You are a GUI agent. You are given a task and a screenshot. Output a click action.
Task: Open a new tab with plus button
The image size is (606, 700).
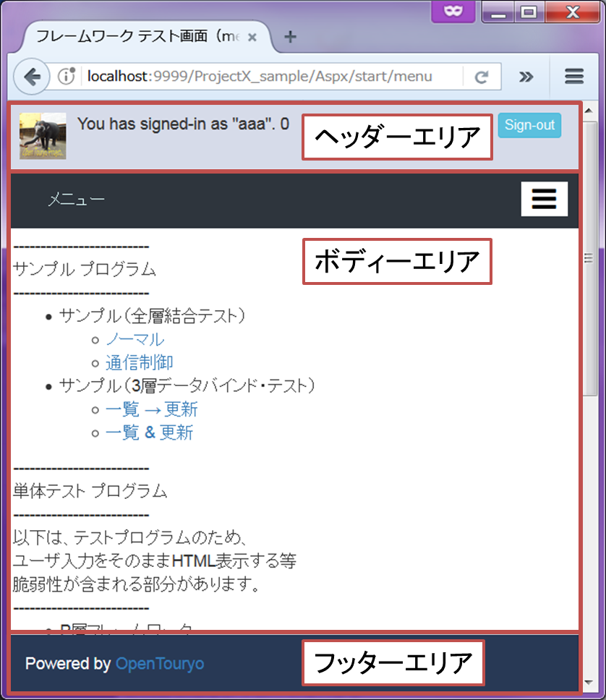click(x=290, y=38)
